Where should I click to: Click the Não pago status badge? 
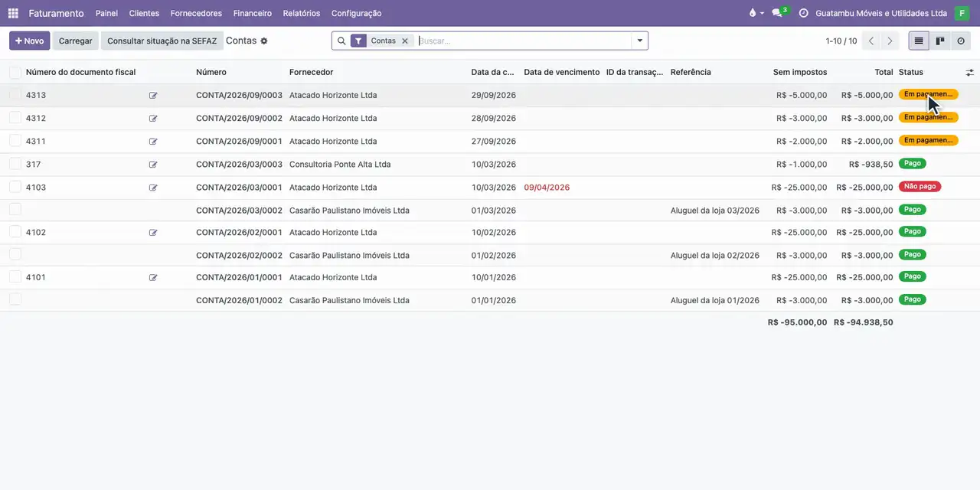920,186
